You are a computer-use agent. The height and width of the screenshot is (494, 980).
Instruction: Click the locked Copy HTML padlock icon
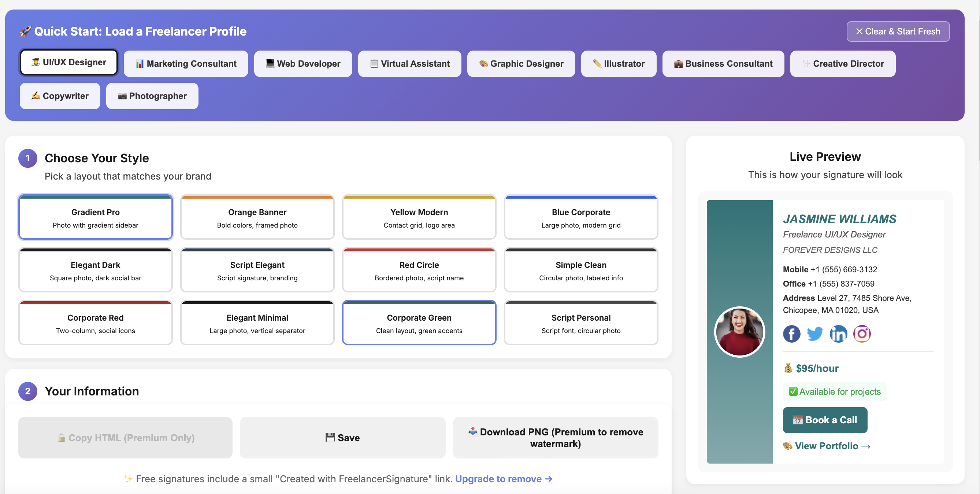pyautogui.click(x=62, y=438)
